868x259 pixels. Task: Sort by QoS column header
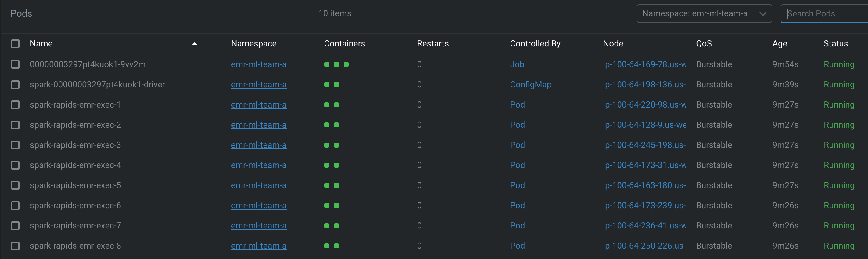tap(704, 43)
